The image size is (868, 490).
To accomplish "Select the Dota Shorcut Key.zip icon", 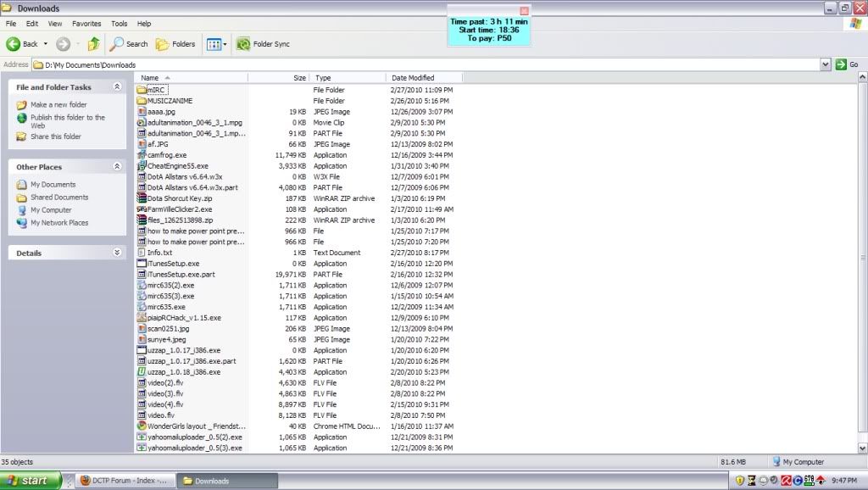I will pos(142,198).
